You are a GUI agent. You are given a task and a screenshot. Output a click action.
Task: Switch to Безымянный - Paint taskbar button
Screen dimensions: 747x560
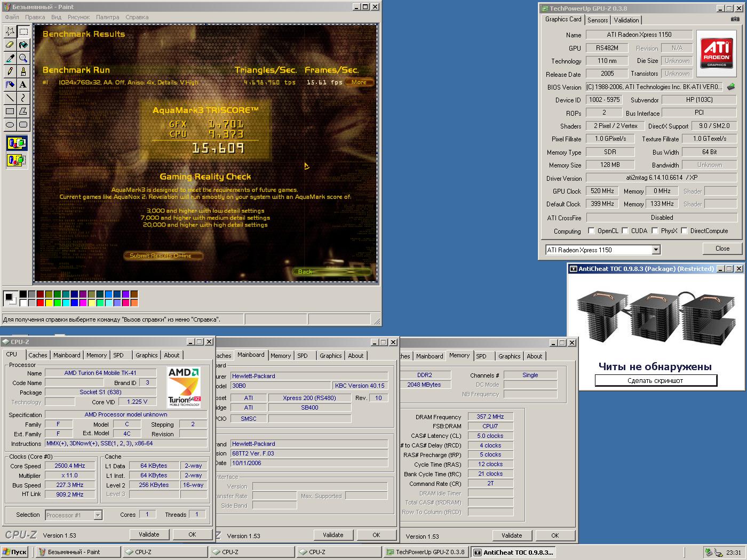coord(78,552)
